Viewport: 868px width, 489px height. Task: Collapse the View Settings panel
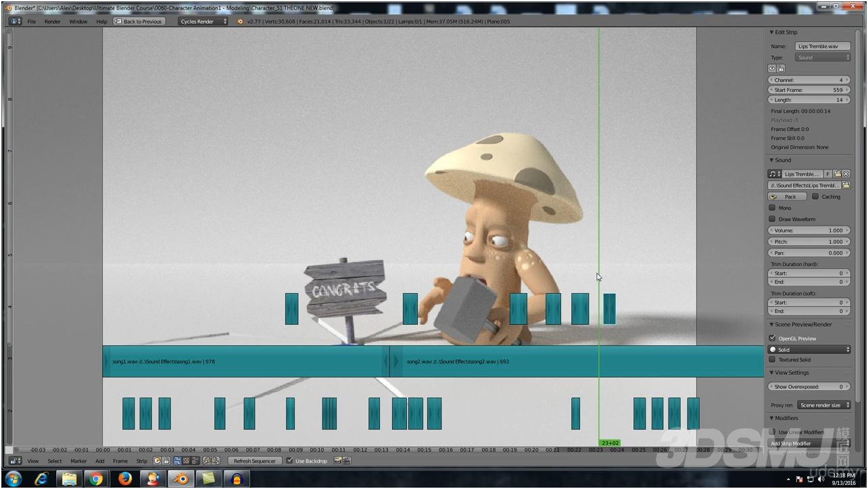click(771, 373)
